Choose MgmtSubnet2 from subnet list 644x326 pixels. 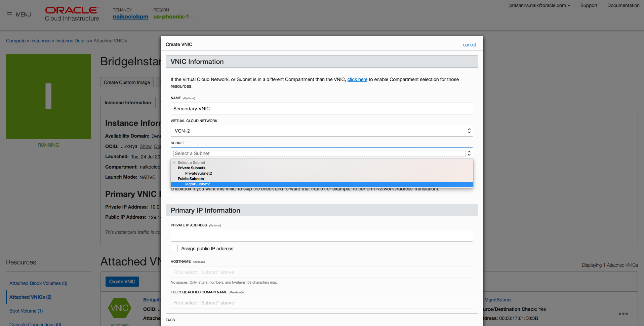[x=198, y=184]
